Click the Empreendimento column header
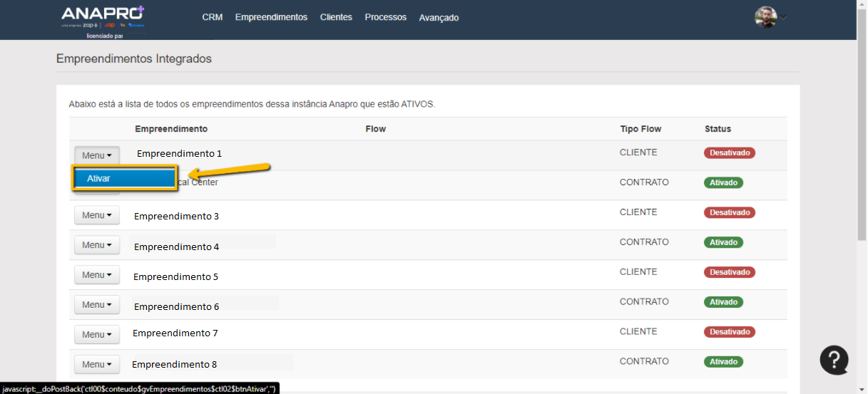The height and width of the screenshot is (394, 868). [x=171, y=129]
